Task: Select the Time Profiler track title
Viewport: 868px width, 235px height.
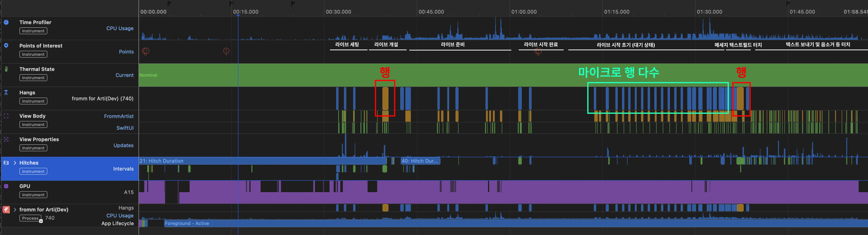Action: [35, 22]
